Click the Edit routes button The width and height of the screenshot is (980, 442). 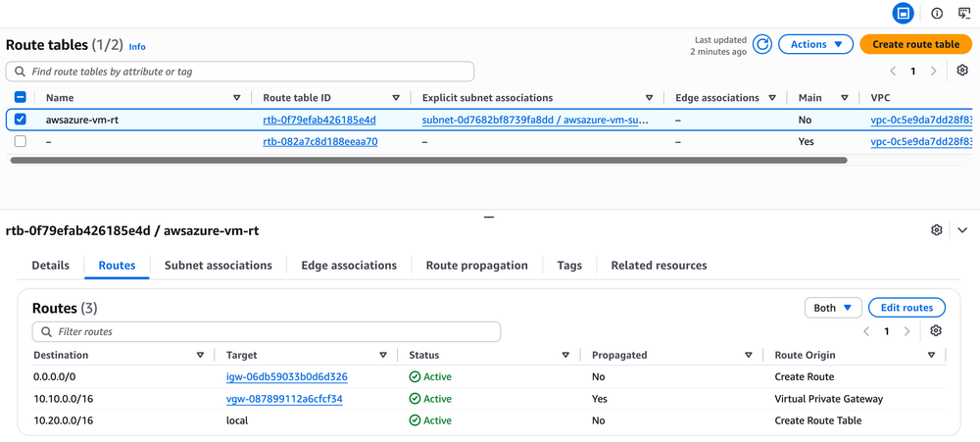pyautogui.click(x=906, y=308)
